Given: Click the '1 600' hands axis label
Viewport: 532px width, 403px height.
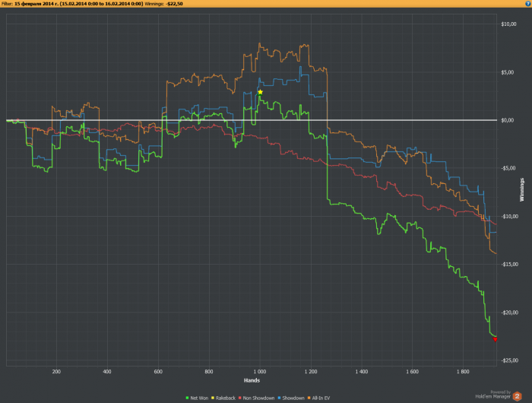Looking at the screenshot, I should (x=412, y=372).
